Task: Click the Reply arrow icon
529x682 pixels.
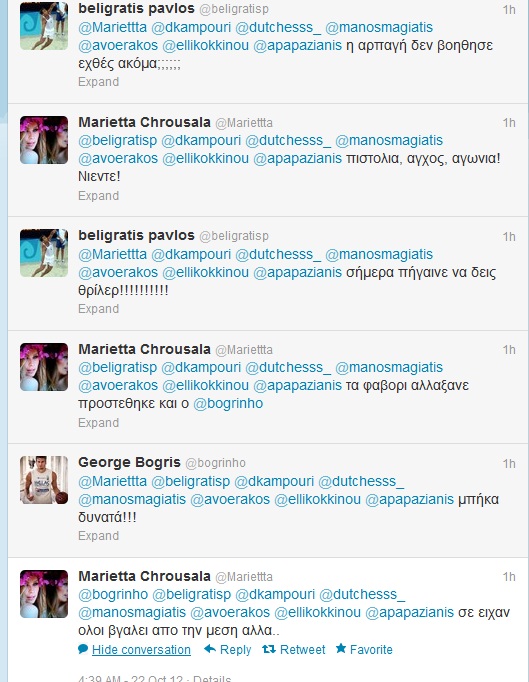Action: tap(210, 649)
